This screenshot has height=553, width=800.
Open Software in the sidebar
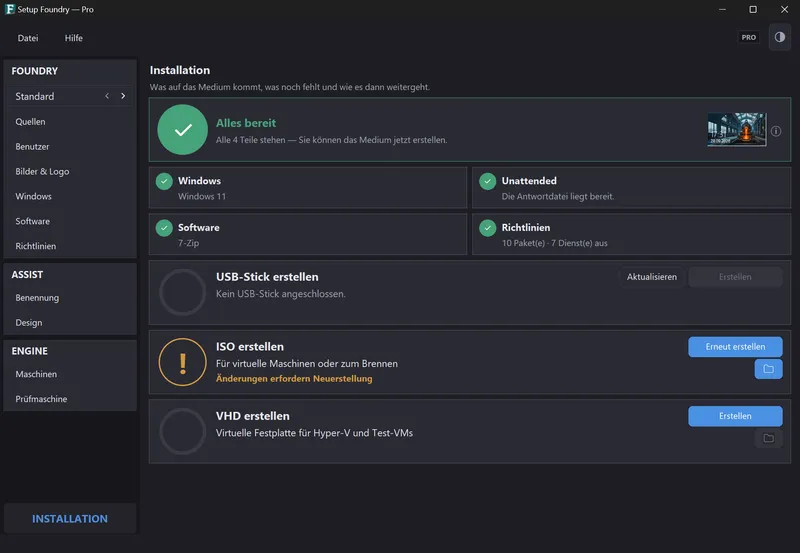coord(70,221)
